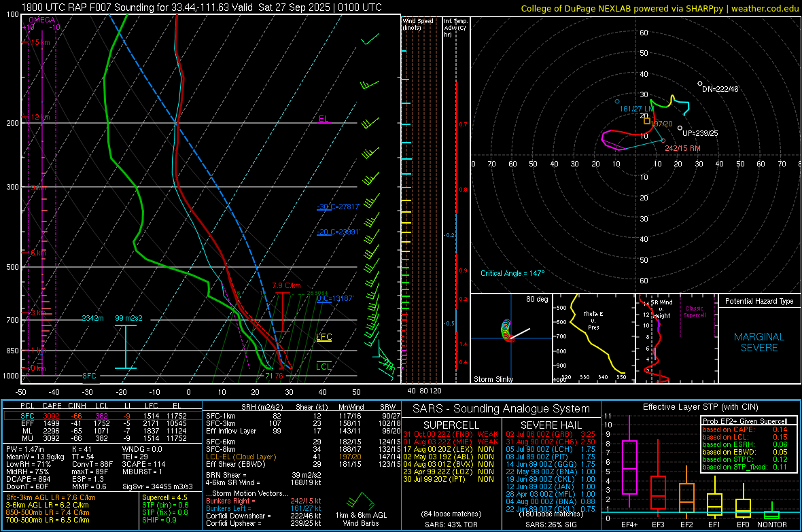Select the "-30 C=27817'" height label
The width and height of the screenshot is (802, 532).
pos(338,207)
